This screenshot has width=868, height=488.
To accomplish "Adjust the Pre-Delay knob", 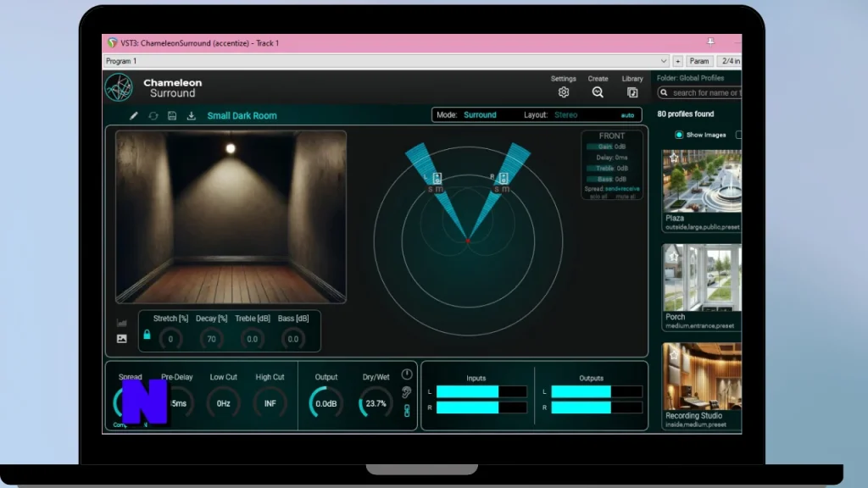I will (x=178, y=403).
